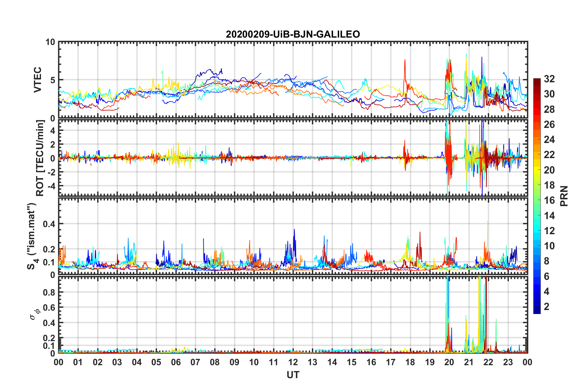Select UT axis tick label 06
The height and width of the screenshot is (392, 586).
(x=176, y=362)
